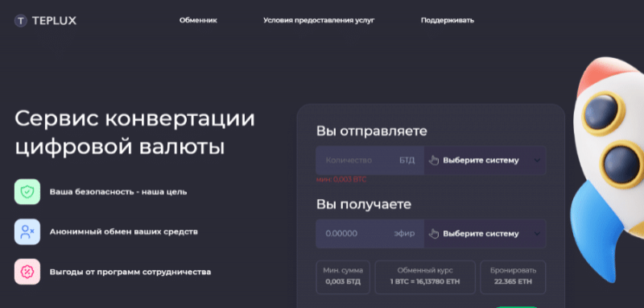The height and width of the screenshot is (308, 644).
Task: Focus the Количество amount input field
Action: coord(369,160)
